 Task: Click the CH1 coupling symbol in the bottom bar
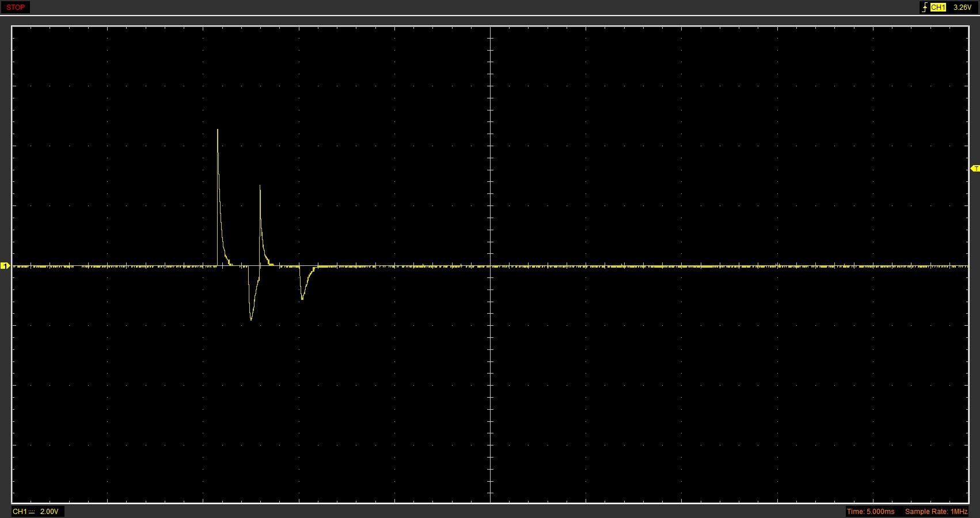click(32, 512)
